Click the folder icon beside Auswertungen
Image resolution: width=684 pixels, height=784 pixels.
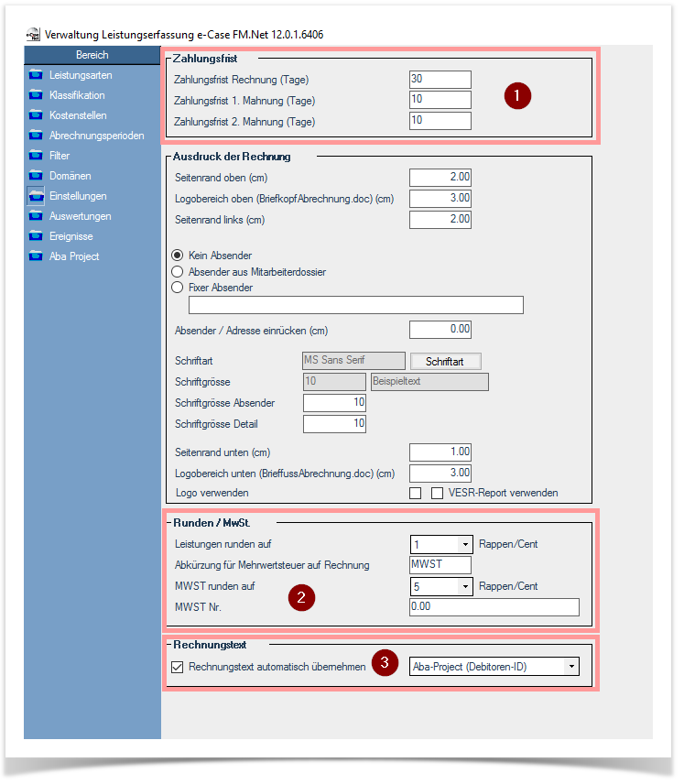pyautogui.click(x=36, y=216)
